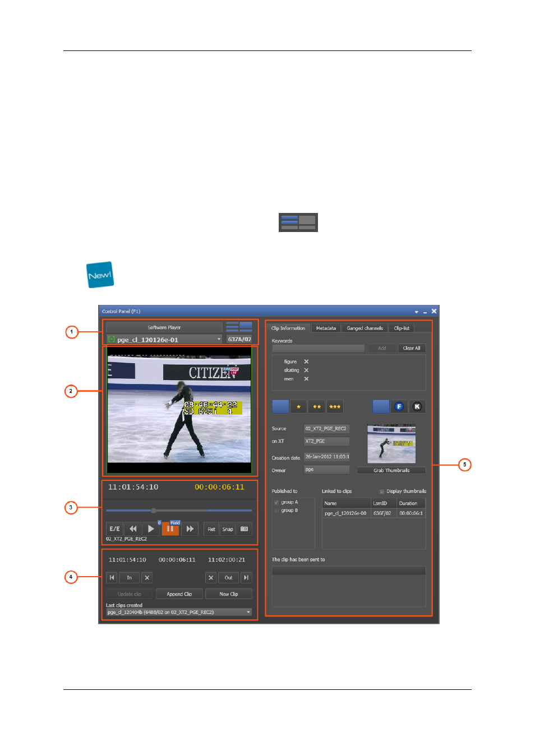Click the Grab Thumbnails button
Image resolution: width=535 pixels, height=756 pixels.
pos(391,471)
